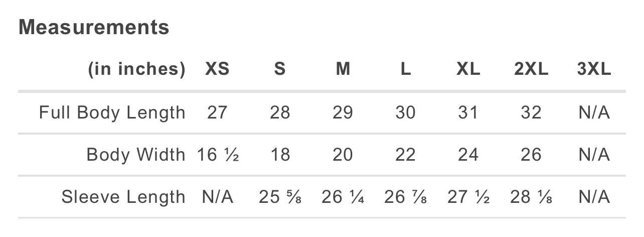
Task: Click the Measurements heading
Action: 94,27
